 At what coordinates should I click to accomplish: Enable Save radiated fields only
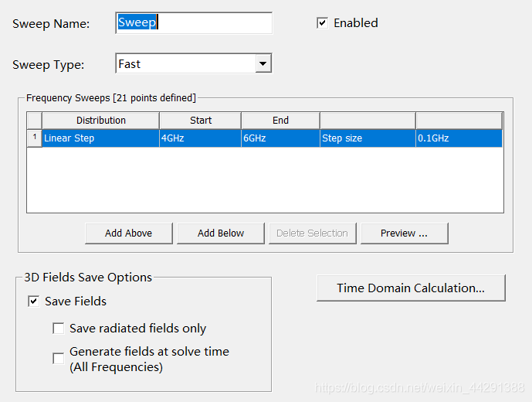[x=59, y=329]
